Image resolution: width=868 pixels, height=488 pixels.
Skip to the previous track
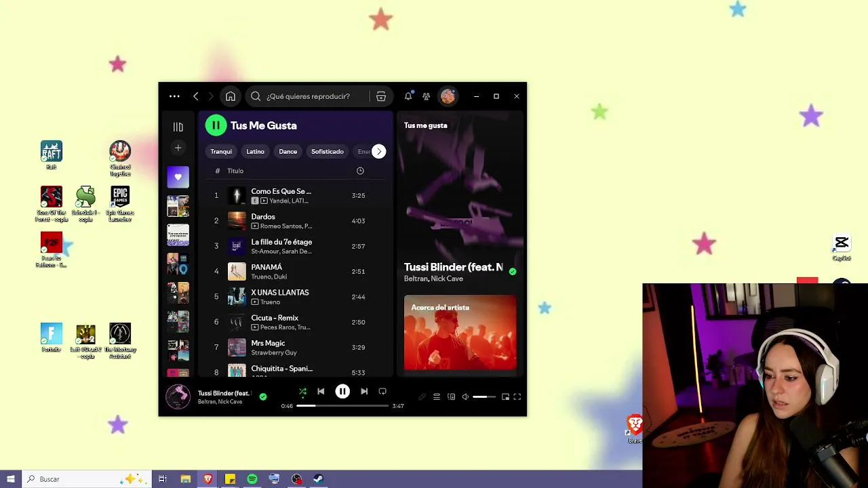point(321,391)
